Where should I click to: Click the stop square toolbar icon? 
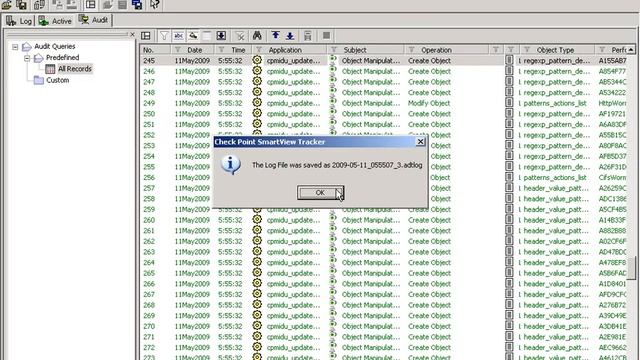326,36
